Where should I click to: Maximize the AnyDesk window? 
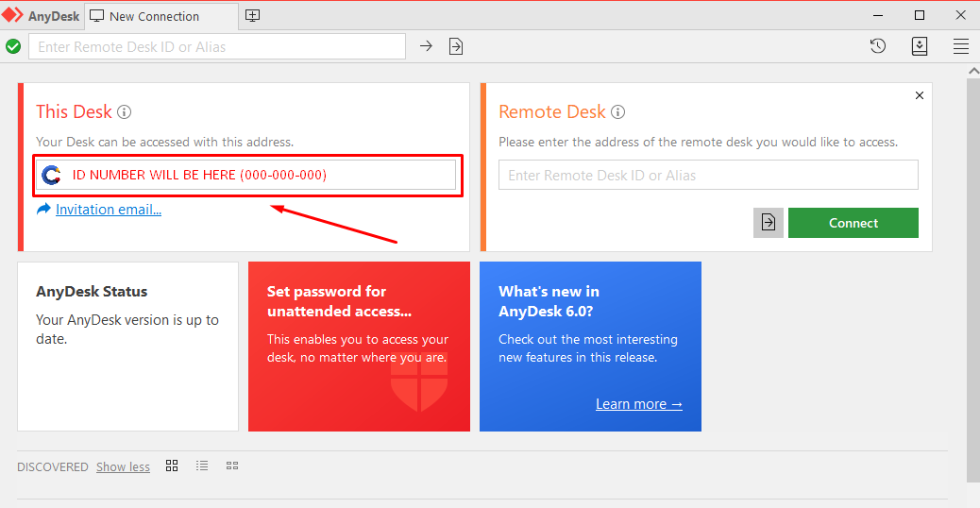click(920, 15)
